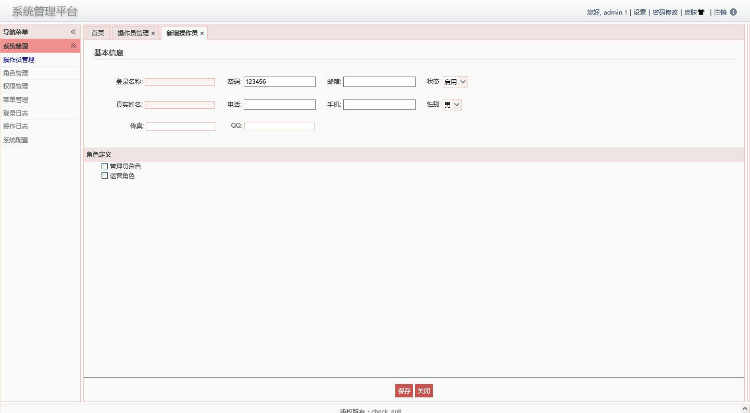Image resolution: width=750 pixels, height=413 pixels.
Task: Click the 手机 mobile input field
Action: 379,104
